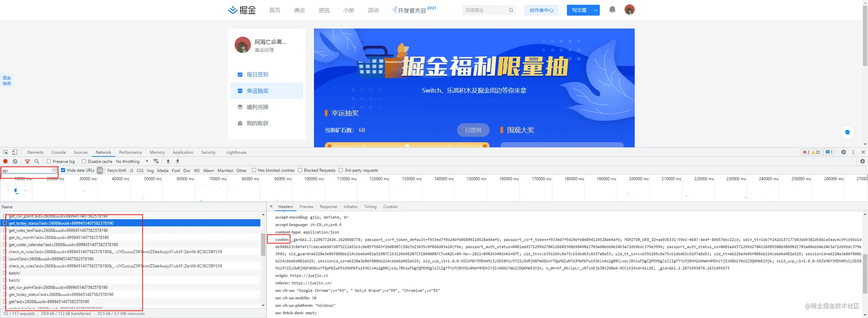Check 3rd-party requests
The height and width of the screenshot is (318, 868).
341,170
